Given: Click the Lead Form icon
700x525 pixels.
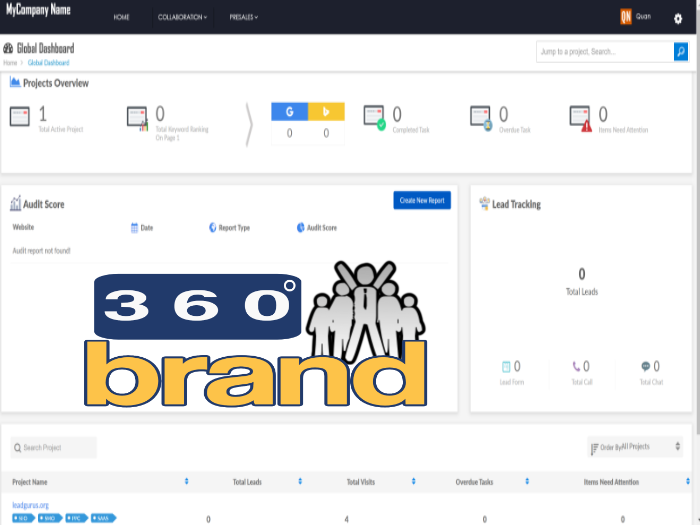Looking at the screenshot, I should [506, 367].
